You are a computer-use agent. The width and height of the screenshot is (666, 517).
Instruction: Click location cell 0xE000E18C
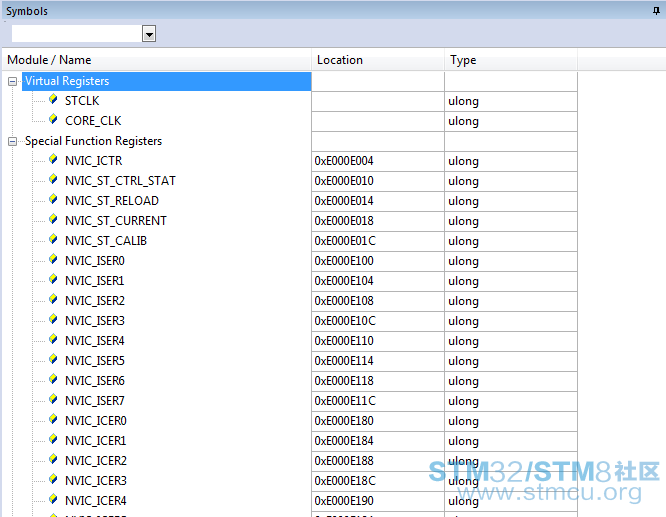tap(378, 480)
